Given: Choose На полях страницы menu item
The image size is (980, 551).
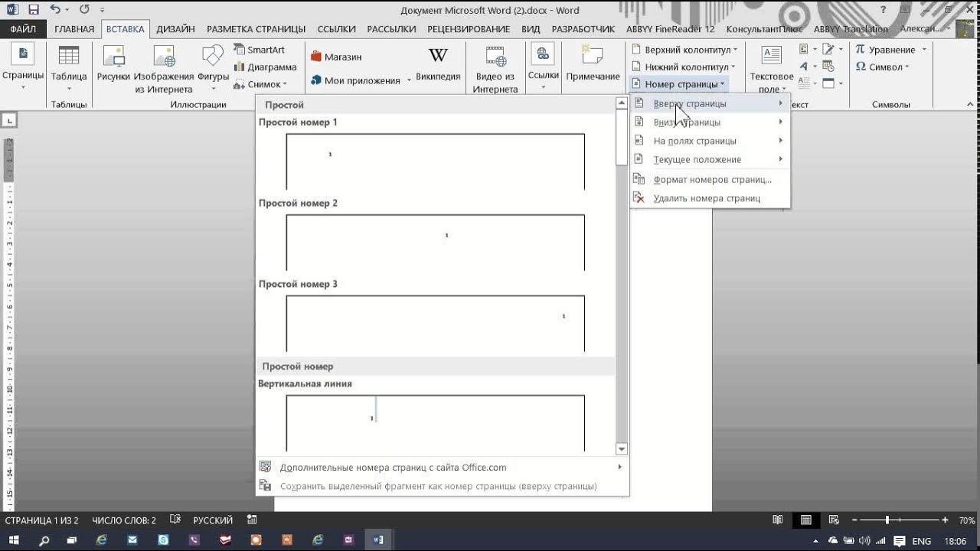Looking at the screenshot, I should [710, 141].
